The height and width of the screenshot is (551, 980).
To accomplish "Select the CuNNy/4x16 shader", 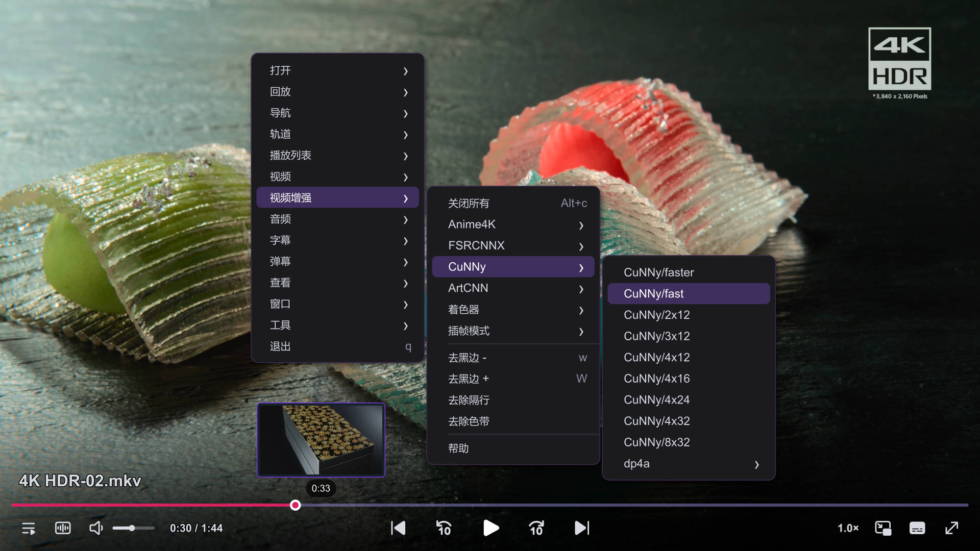I will pyautogui.click(x=689, y=379).
